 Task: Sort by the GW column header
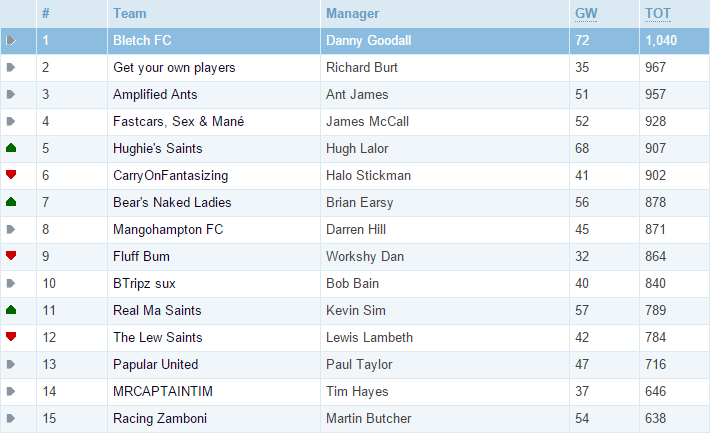tap(586, 14)
